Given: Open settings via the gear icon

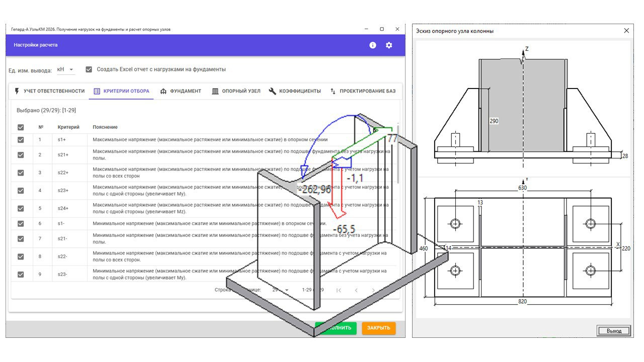Looking at the screenshot, I should pos(389,45).
